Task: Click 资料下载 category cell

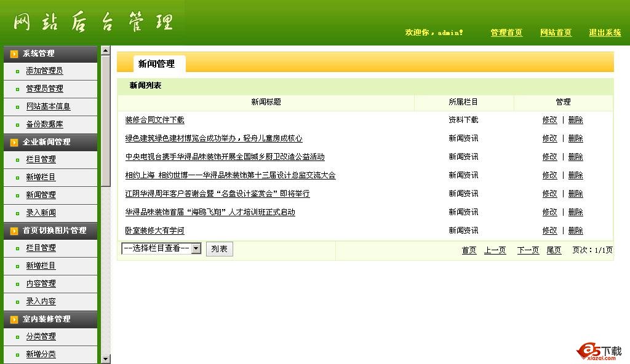Action: [463, 120]
